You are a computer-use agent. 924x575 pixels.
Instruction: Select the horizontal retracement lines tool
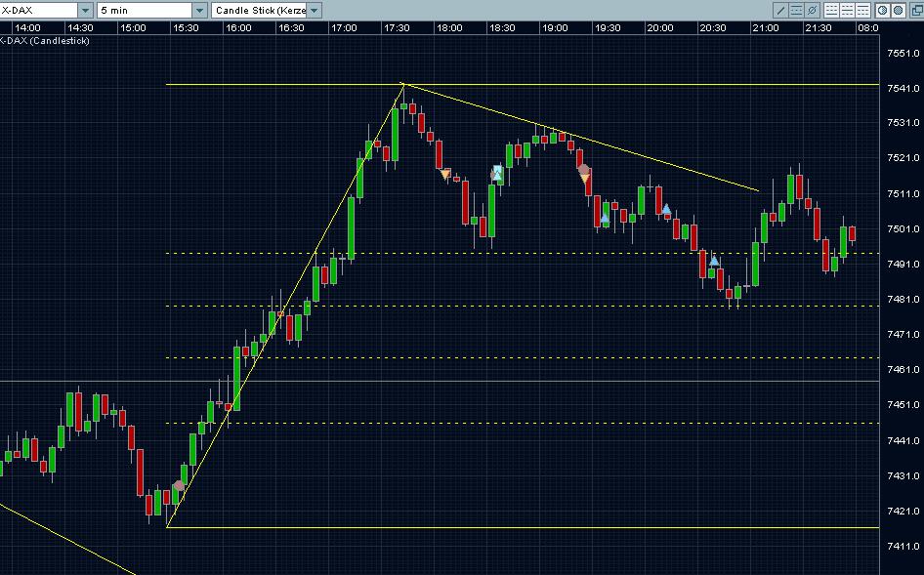pos(796,10)
